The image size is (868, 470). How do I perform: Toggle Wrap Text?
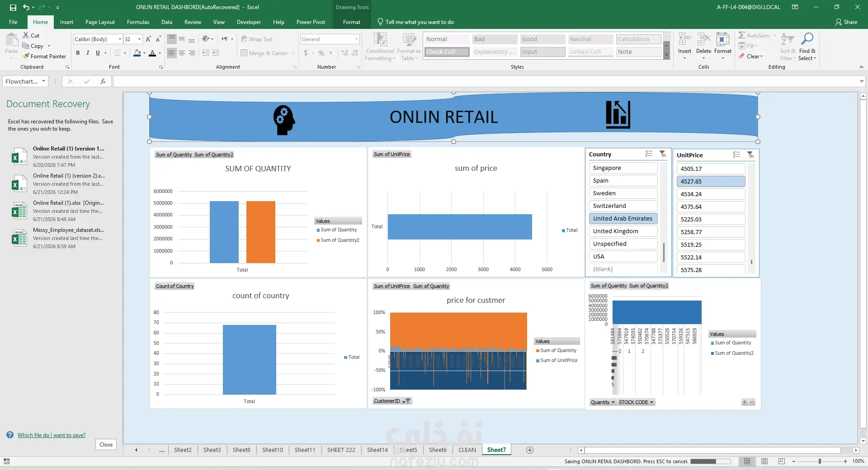(x=257, y=39)
